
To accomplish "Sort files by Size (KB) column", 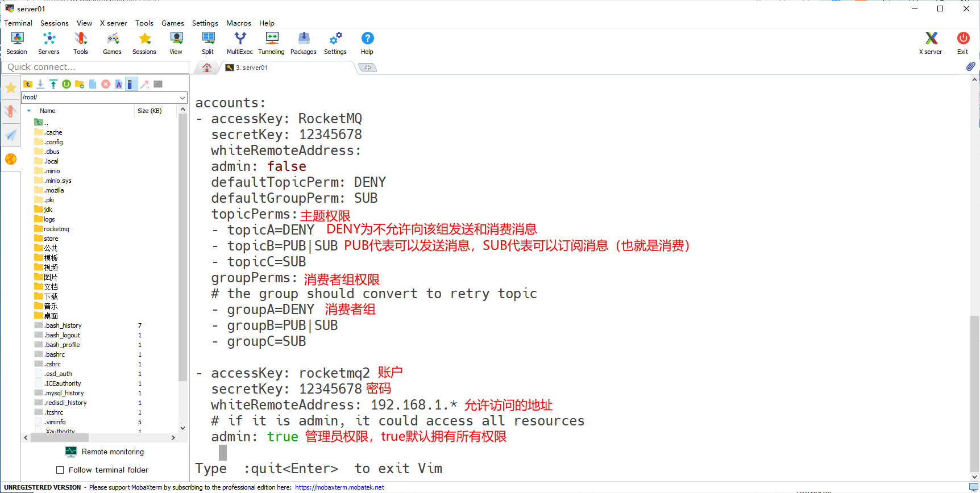I will point(150,111).
